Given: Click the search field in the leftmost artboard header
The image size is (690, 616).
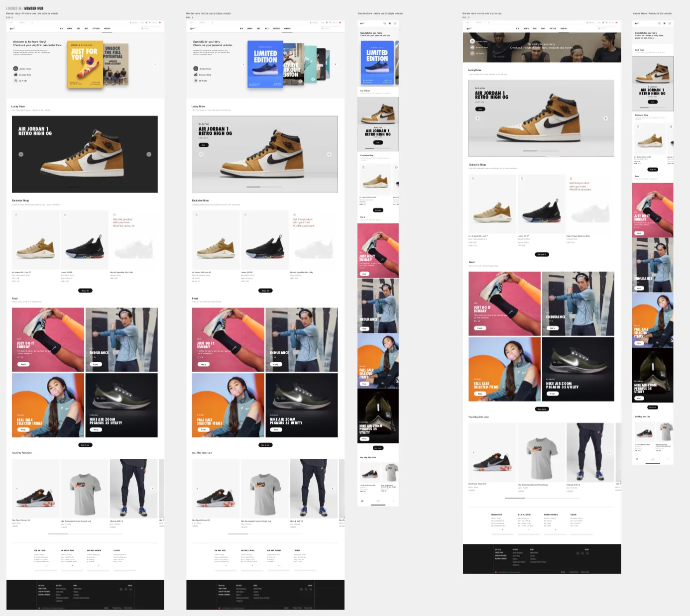Looking at the screenshot, I should (152, 28).
